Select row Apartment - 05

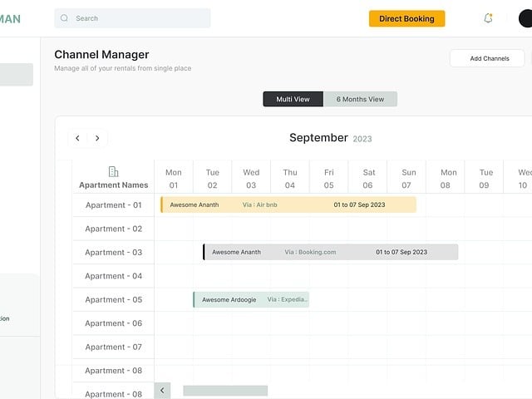pos(113,299)
